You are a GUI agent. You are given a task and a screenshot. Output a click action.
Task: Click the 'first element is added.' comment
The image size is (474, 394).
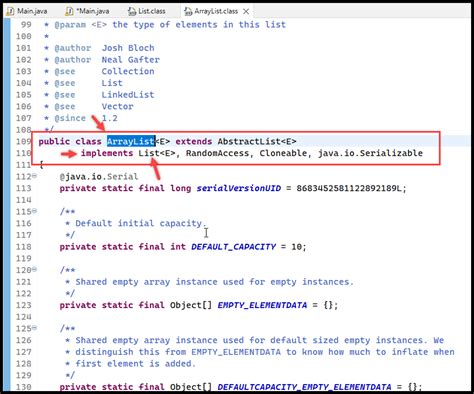click(135, 363)
